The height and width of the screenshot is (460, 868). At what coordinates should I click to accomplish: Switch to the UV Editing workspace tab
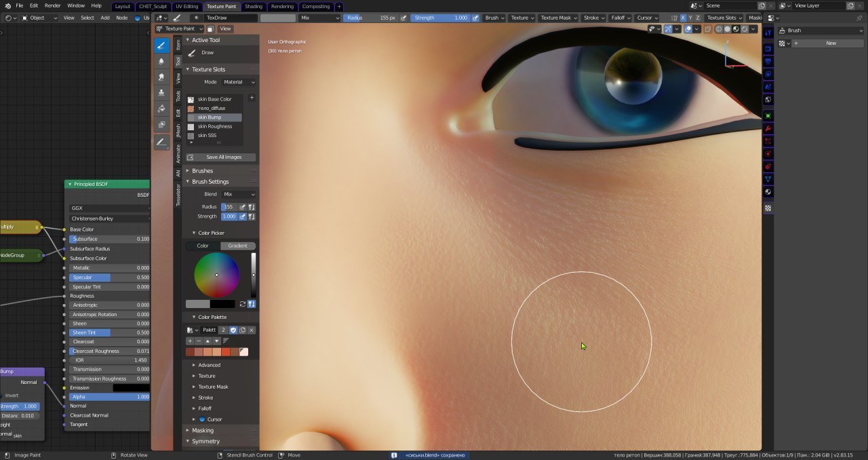tap(186, 6)
